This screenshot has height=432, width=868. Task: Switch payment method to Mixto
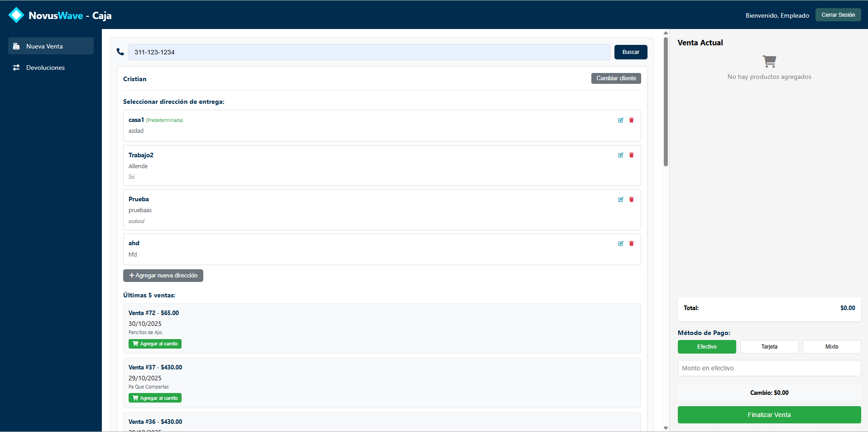tap(831, 347)
